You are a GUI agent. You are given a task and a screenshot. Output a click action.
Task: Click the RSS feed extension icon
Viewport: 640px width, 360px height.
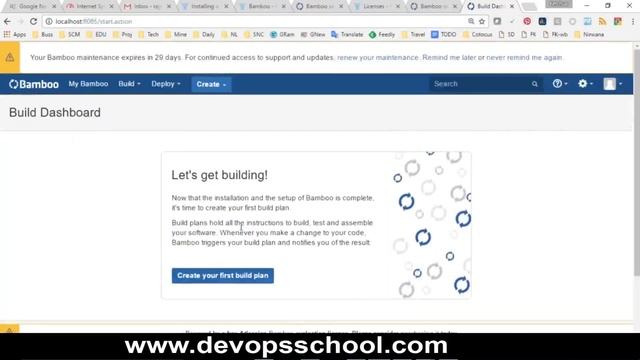coord(602,21)
